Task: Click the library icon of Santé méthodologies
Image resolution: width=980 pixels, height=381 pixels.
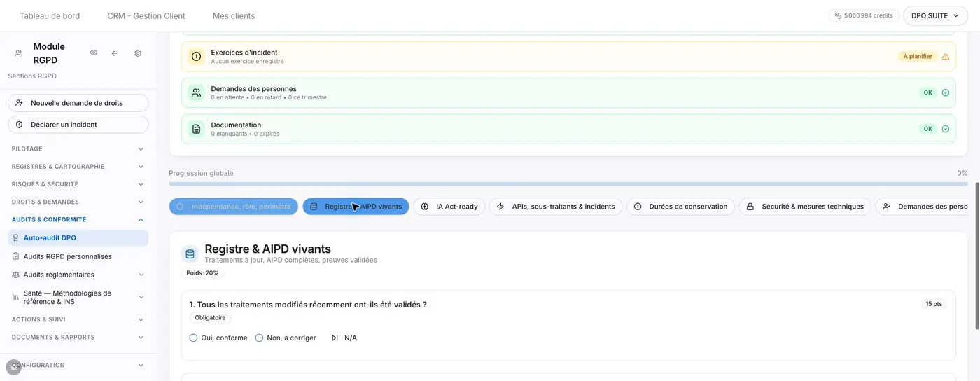Action: coord(16,298)
